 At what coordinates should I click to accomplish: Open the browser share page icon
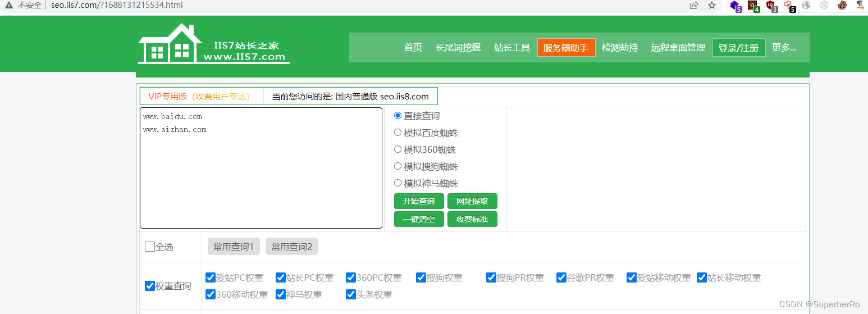tap(694, 6)
